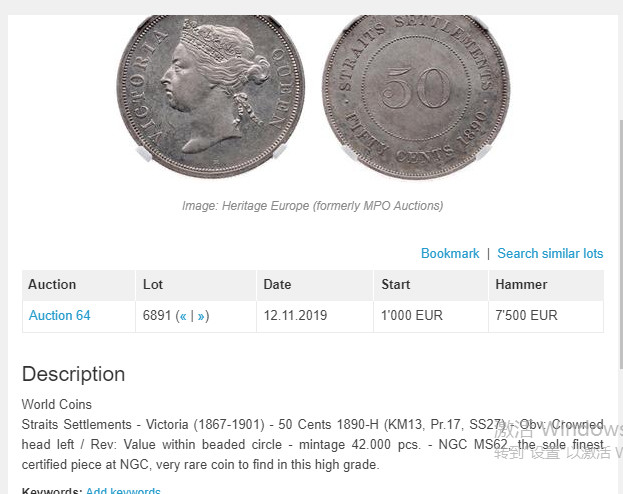Click the Description heading
This screenshot has height=494, width=623.
click(74, 374)
